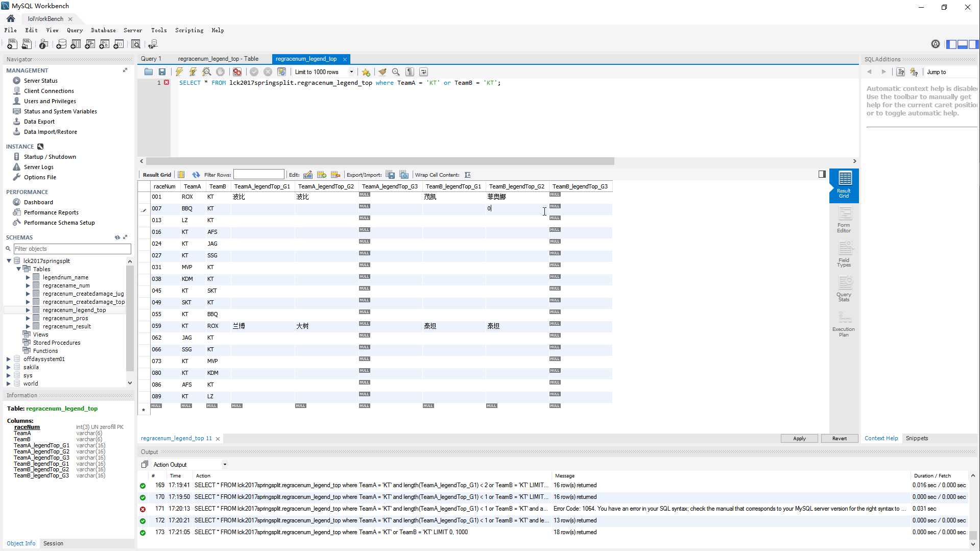
Task: Click the open SQL script file icon
Action: (x=27, y=44)
